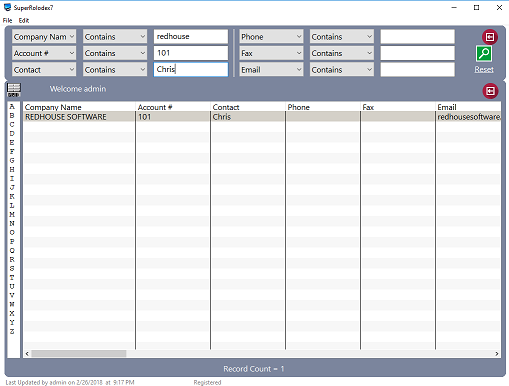Click the green magnifying glass search icon
Image resolution: width=509 pixels, height=386 pixels.
click(484, 53)
